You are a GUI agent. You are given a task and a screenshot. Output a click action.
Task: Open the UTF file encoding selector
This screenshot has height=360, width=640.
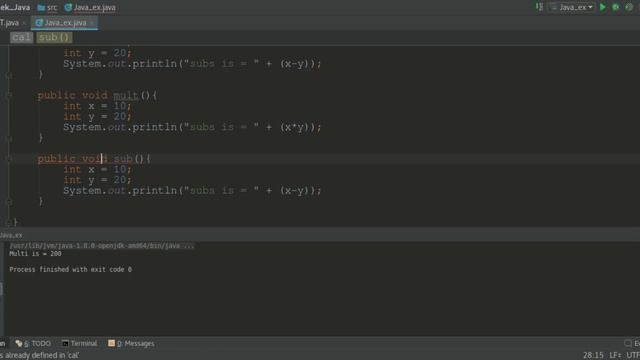633,355
